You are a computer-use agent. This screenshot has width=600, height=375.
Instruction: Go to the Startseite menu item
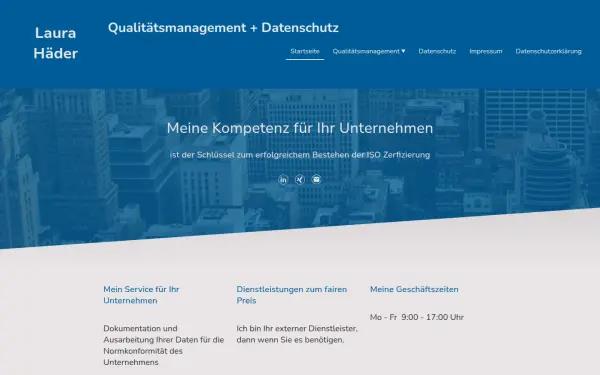305,51
